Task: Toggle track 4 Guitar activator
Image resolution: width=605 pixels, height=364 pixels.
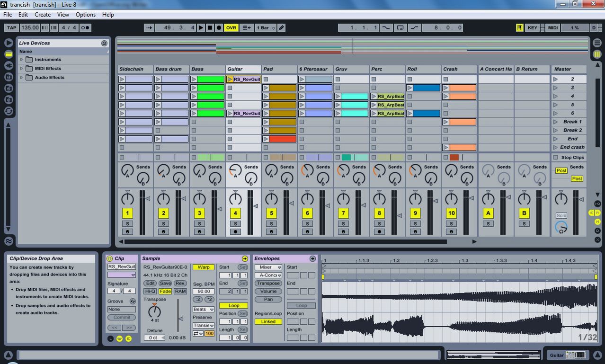Action: pyautogui.click(x=235, y=213)
